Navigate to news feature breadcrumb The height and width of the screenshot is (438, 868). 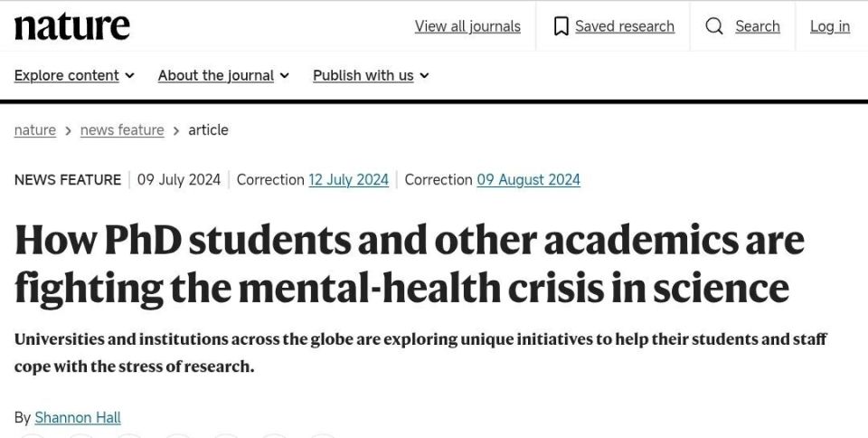(x=122, y=130)
